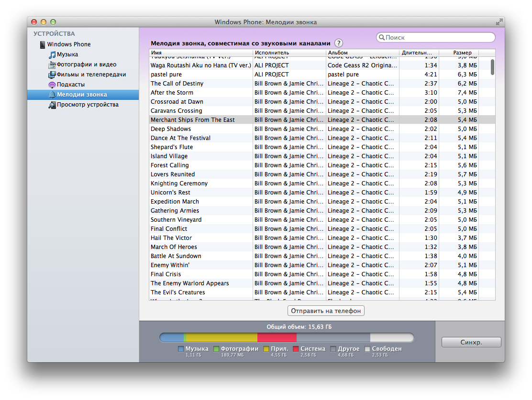The height and width of the screenshot is (400, 532).
Task: Click the Музыка note icon in sidebar
Action: (52, 54)
